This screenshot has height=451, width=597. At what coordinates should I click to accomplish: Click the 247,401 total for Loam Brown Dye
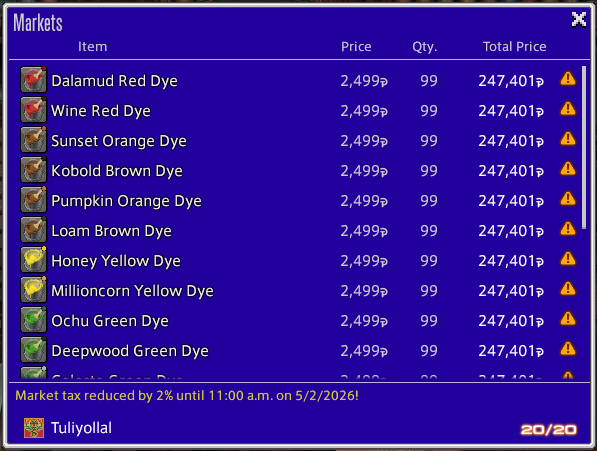pyautogui.click(x=511, y=231)
